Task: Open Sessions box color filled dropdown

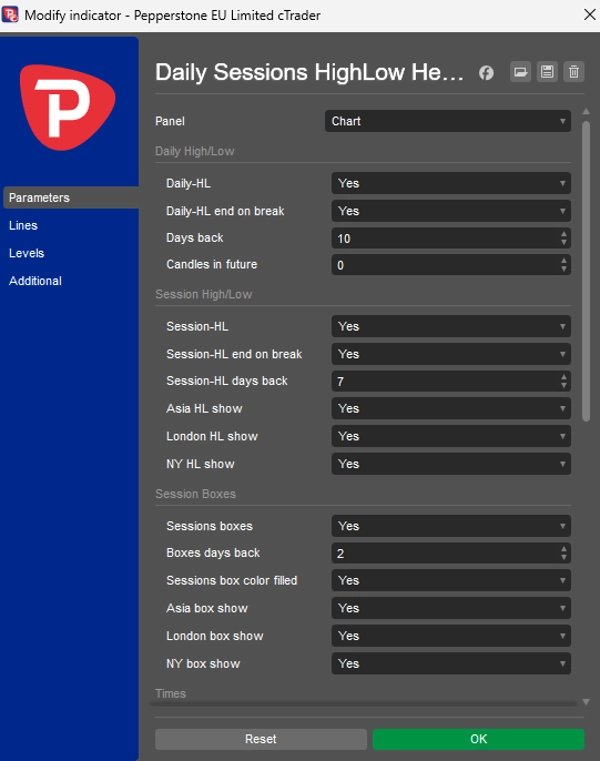Action: (450, 580)
